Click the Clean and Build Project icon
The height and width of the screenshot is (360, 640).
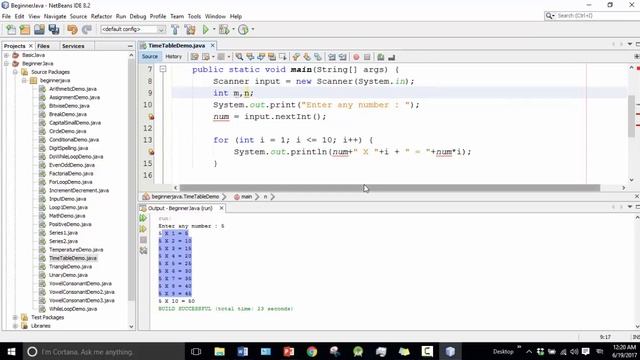190,29
